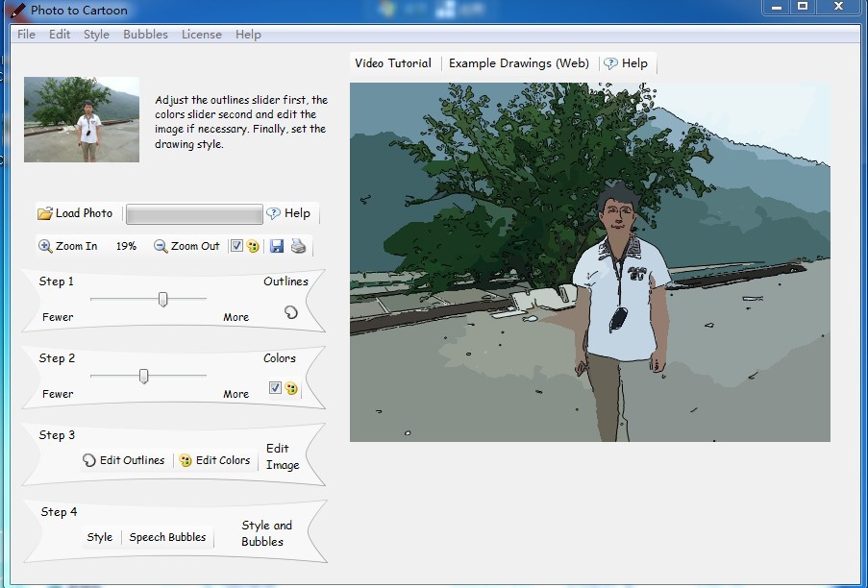Click the Edit Outlines button
The height and width of the screenshot is (588, 868).
click(123, 460)
